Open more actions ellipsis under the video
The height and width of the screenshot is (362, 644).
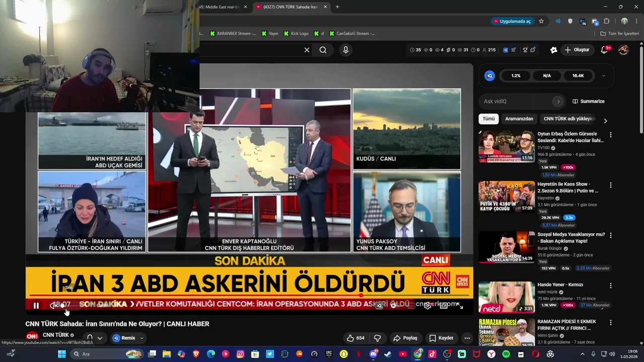pyautogui.click(x=467, y=338)
